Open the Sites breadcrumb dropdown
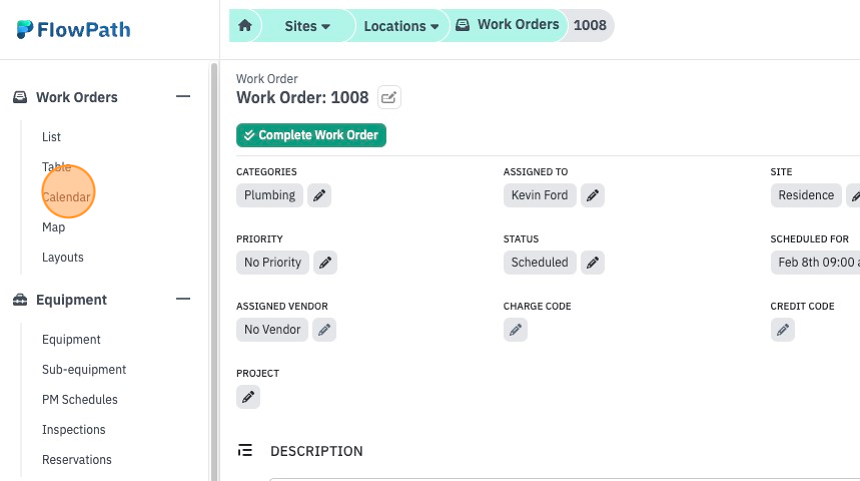 click(307, 26)
